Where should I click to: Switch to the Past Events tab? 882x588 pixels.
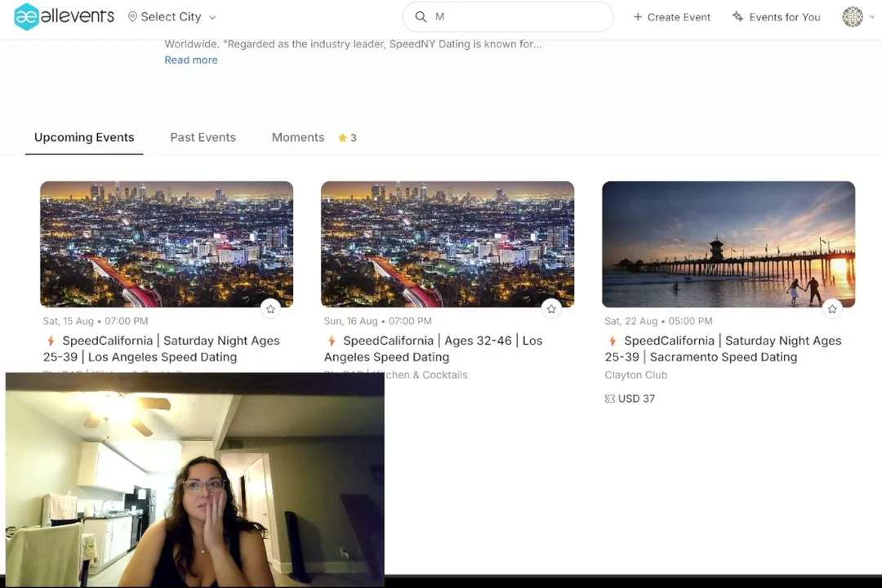click(x=203, y=137)
